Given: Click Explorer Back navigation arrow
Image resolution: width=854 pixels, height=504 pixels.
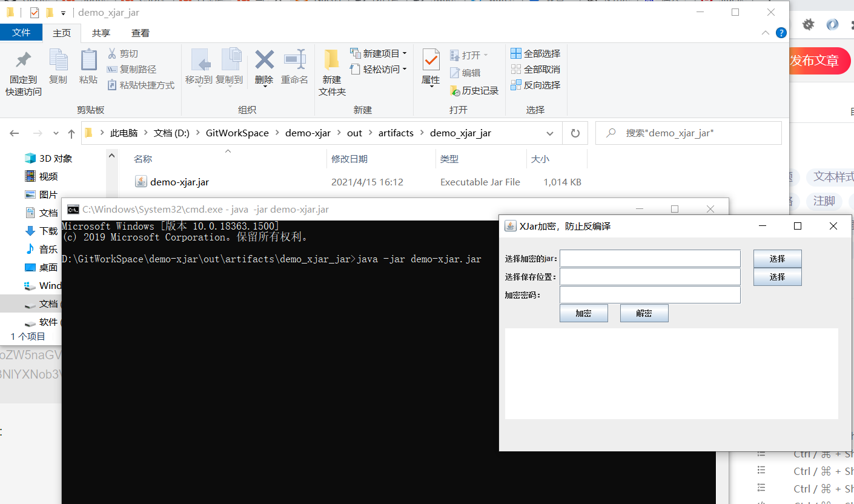Looking at the screenshot, I should point(15,133).
